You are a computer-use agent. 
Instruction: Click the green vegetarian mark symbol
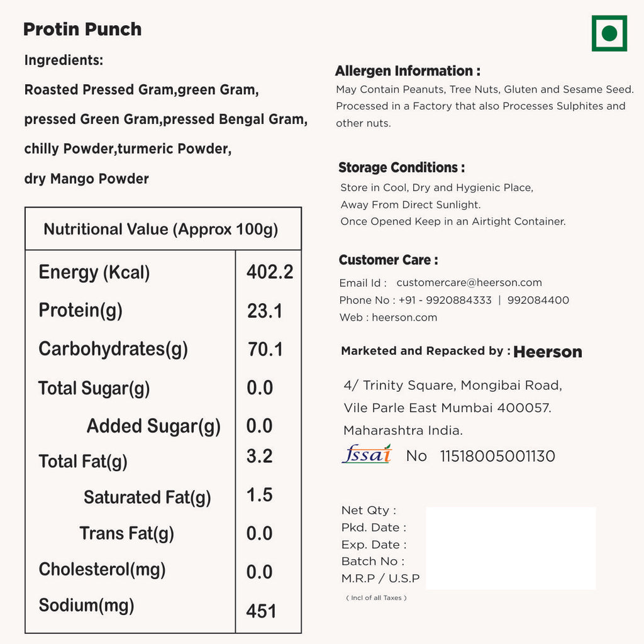click(x=609, y=33)
